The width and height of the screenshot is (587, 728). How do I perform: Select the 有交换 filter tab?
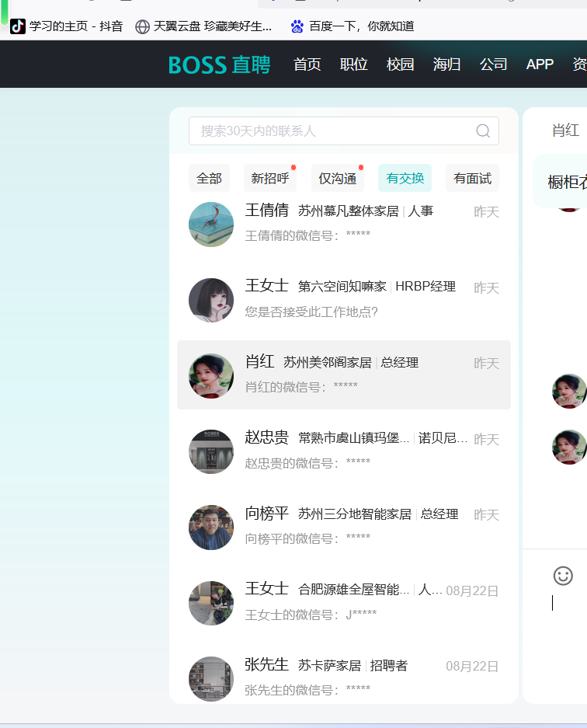(405, 178)
